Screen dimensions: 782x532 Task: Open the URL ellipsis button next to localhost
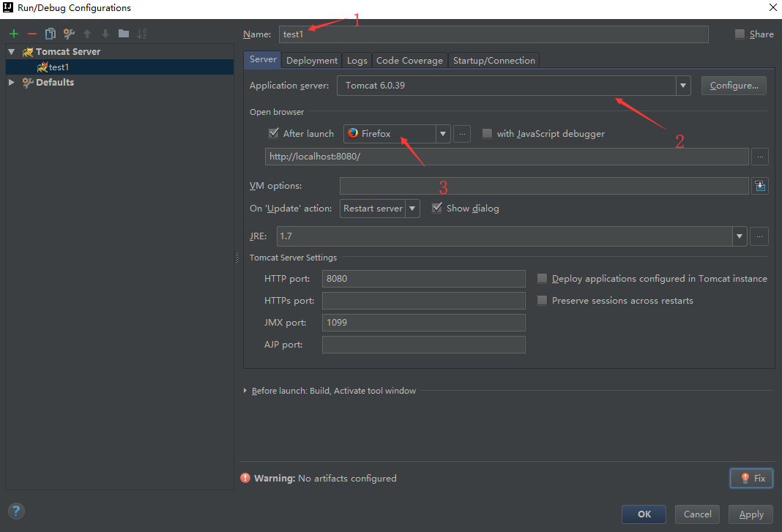point(760,157)
